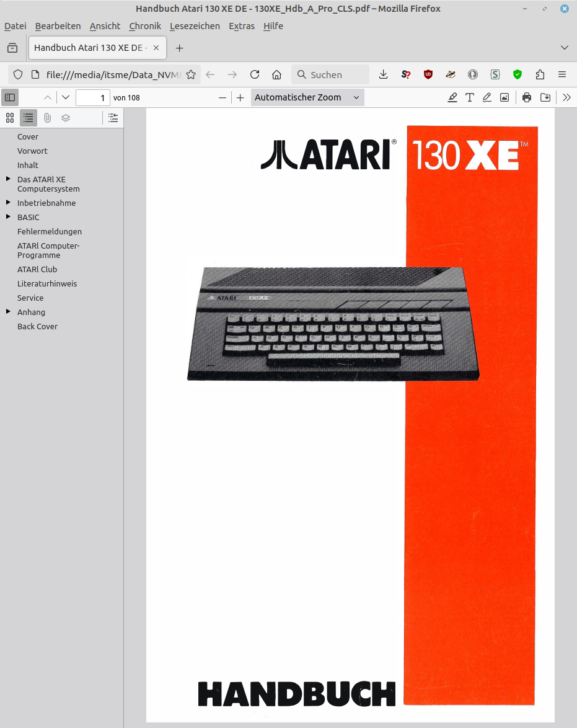Print the PDF document

[x=527, y=97]
